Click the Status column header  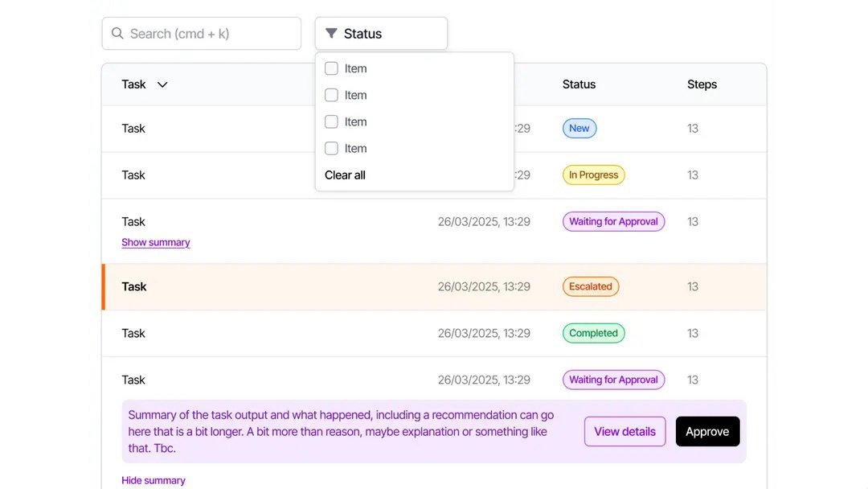[x=579, y=84]
